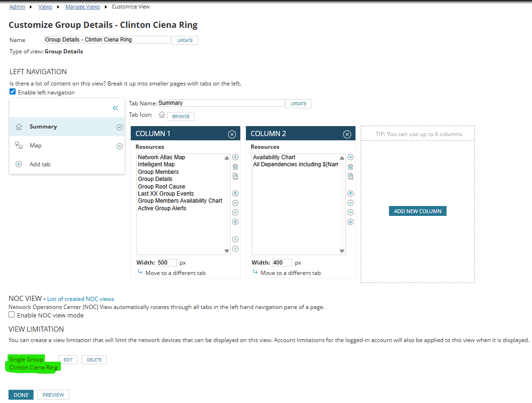Edit the view limitation
Screen dimensions: 532x403
click(68, 360)
